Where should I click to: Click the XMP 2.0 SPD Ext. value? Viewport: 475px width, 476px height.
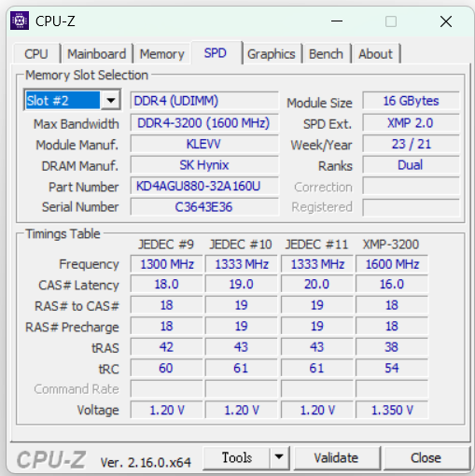(411, 123)
